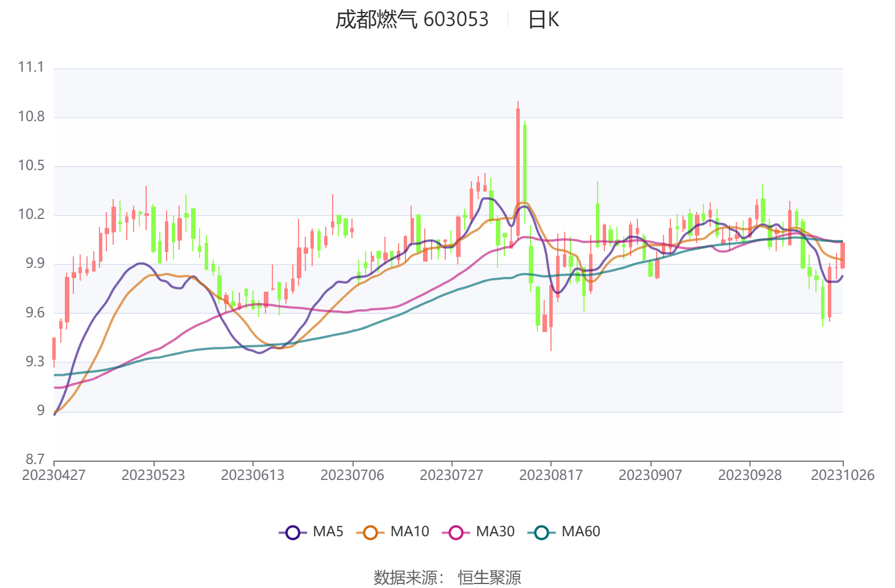Click y-axis value 9
The height and width of the screenshot is (588, 895).
pos(40,411)
